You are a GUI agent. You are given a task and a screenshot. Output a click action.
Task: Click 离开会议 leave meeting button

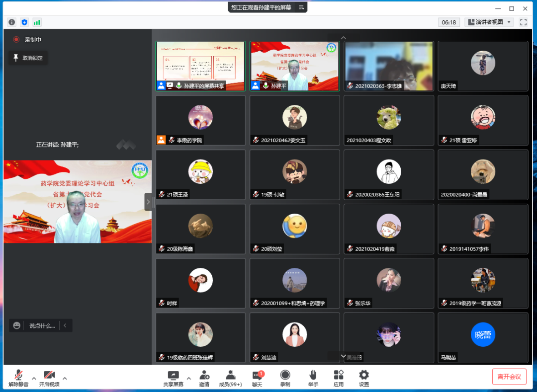[x=509, y=377]
